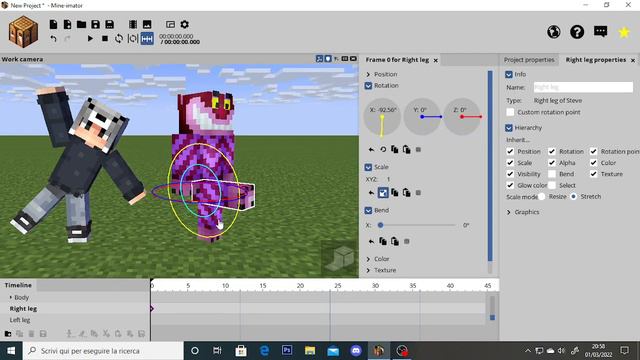
Task: Expand the Texture section
Action: click(x=368, y=270)
